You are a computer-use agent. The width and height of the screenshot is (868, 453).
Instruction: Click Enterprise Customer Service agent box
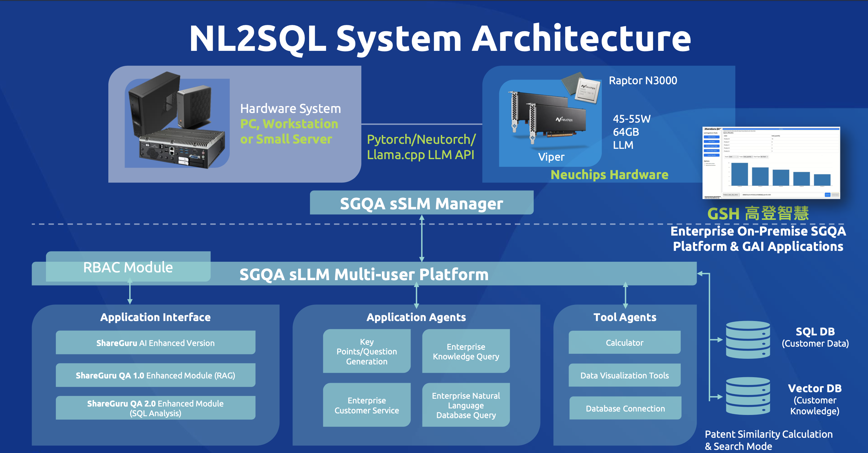click(x=367, y=405)
